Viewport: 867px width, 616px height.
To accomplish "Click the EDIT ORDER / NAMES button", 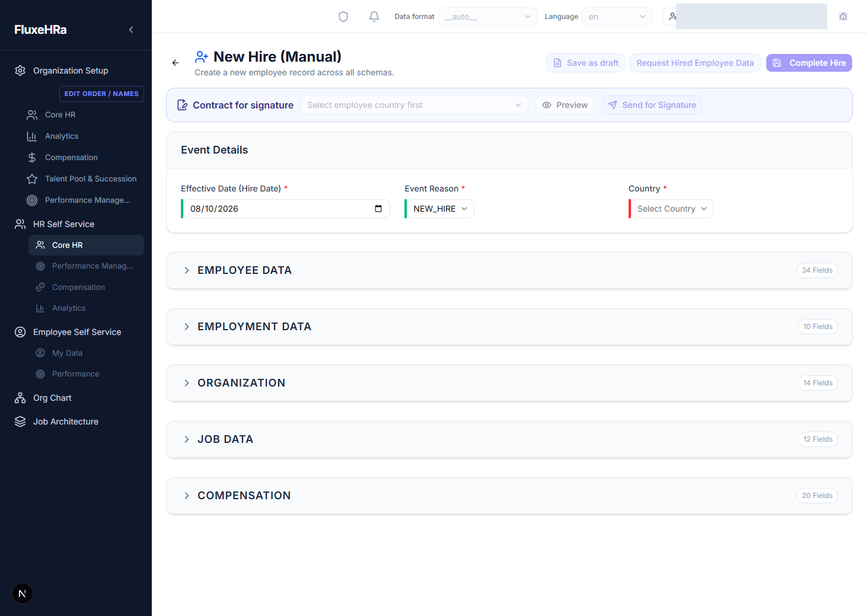I will [x=101, y=94].
